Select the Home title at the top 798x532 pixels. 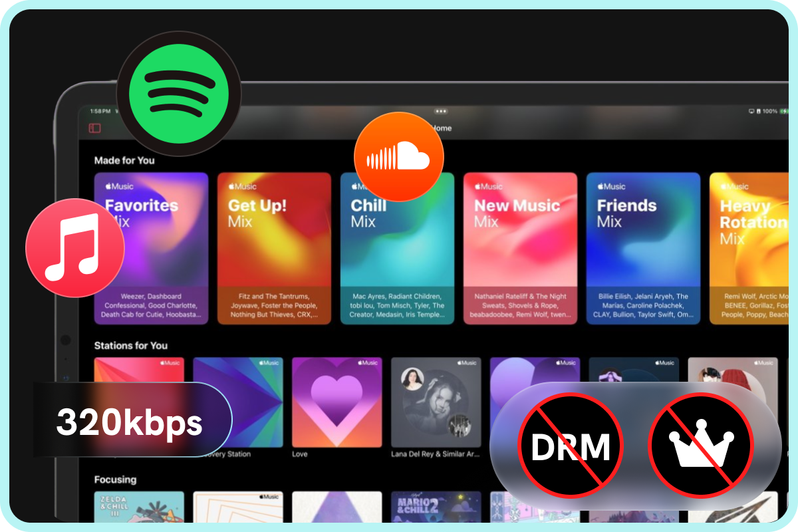tap(442, 128)
